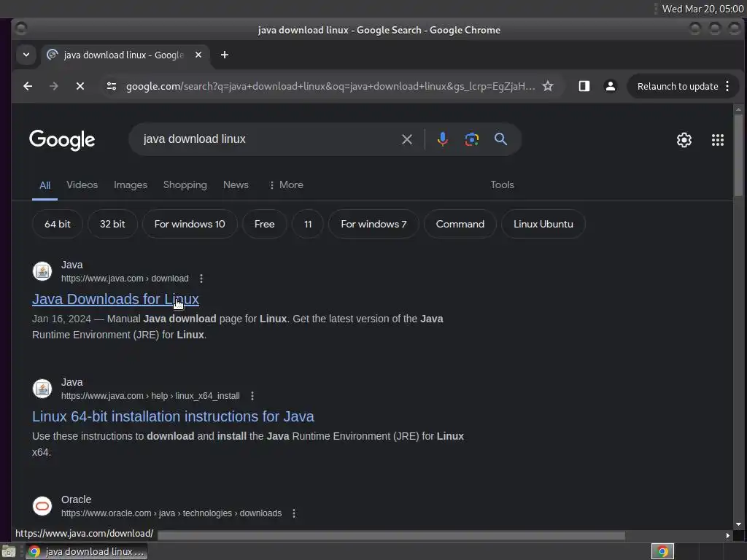Clear the search query with X
The width and height of the screenshot is (747, 560).
click(407, 139)
